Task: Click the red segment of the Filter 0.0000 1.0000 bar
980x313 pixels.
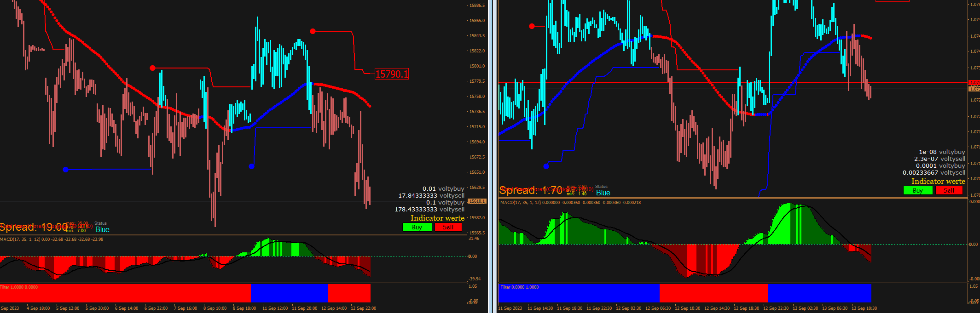Action: coord(714,293)
